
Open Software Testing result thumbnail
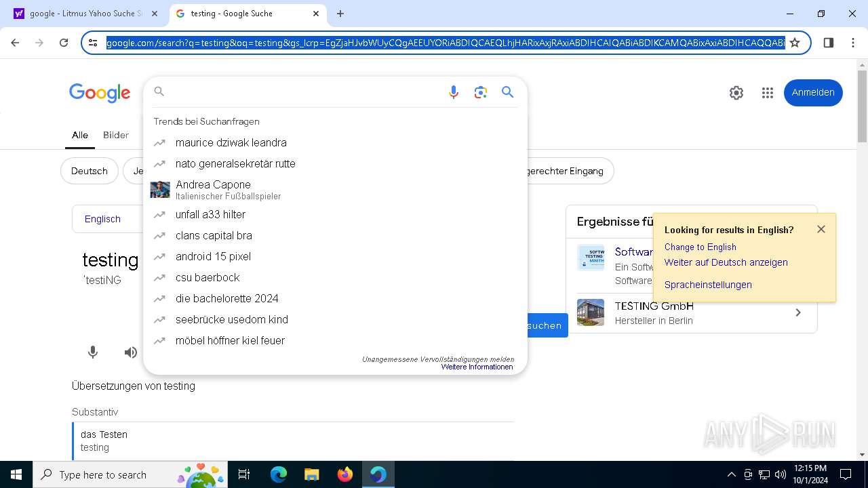[591, 258]
